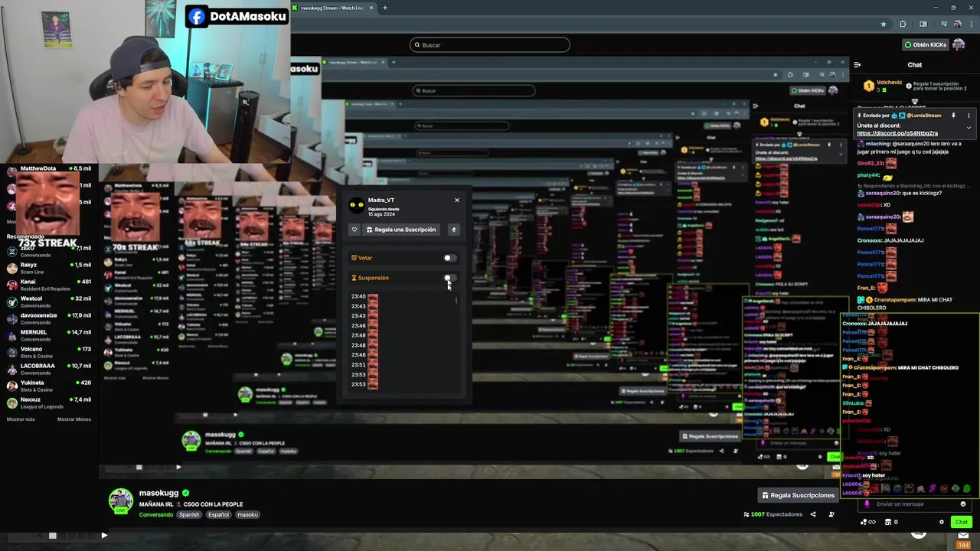Click the masokugg channel name
980x551 pixels.
[158, 494]
